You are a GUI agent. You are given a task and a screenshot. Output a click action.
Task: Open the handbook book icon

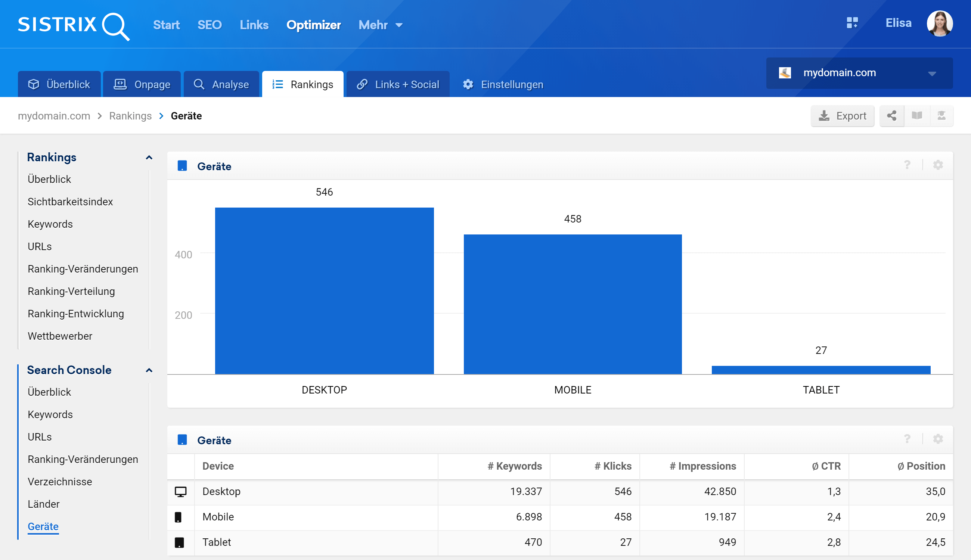(917, 116)
